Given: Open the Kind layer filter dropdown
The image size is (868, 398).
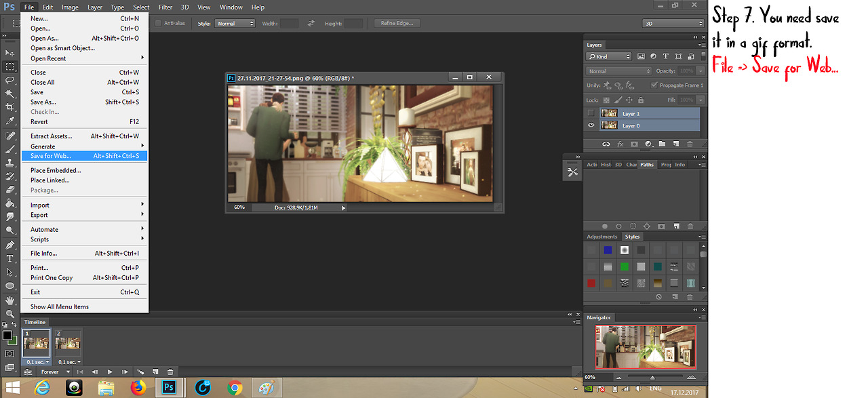Looking at the screenshot, I should (x=608, y=56).
